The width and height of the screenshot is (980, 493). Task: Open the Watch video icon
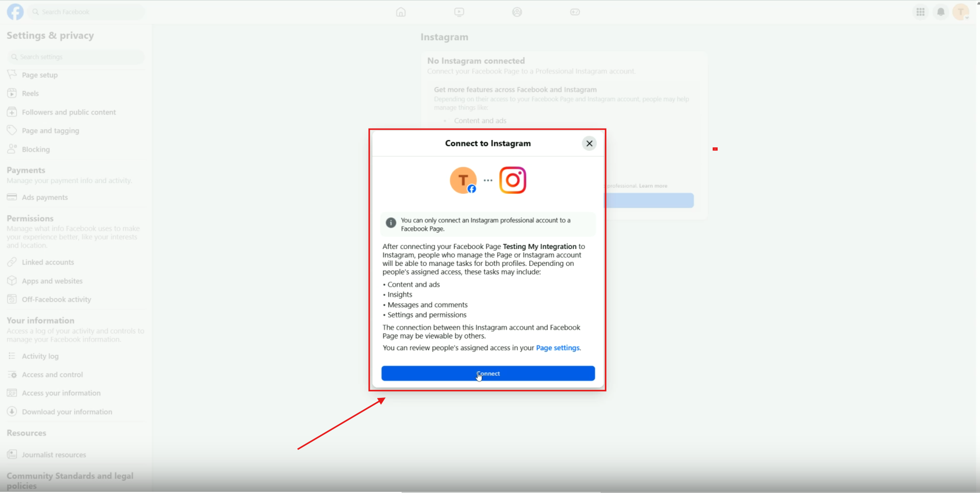coord(459,12)
